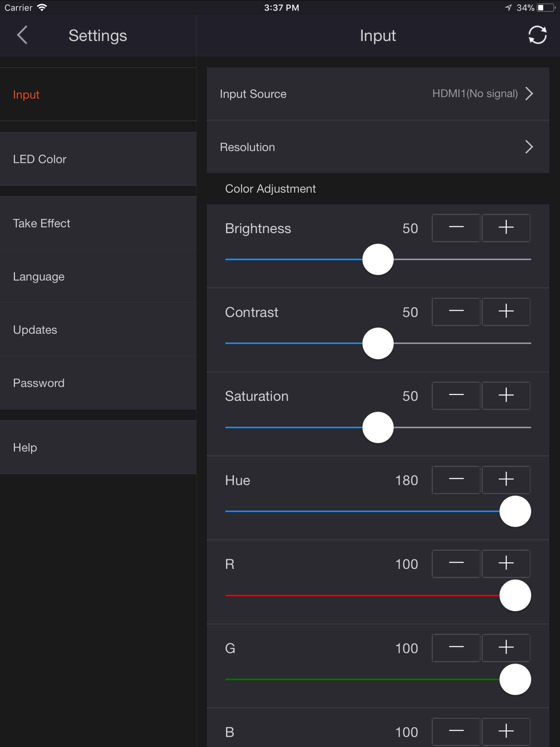
Task: Tap the refresh icon in Input header
Action: coord(537,35)
